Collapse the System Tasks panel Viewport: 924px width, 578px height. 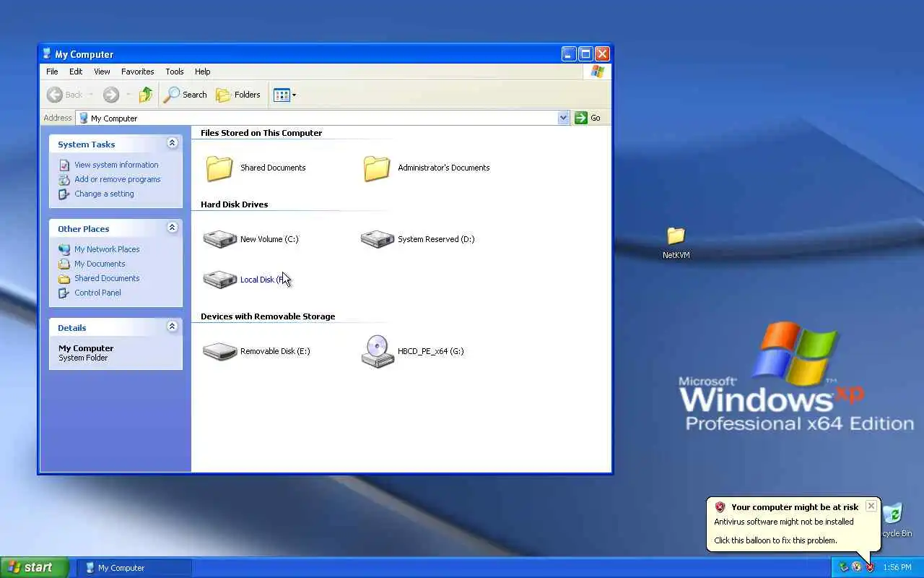172,143
